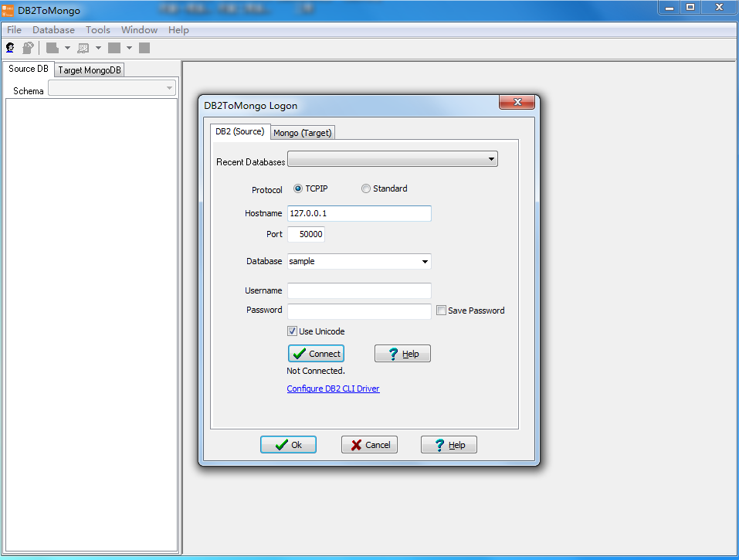Click the Ok button
Image resolution: width=739 pixels, height=560 pixels.
tap(288, 444)
